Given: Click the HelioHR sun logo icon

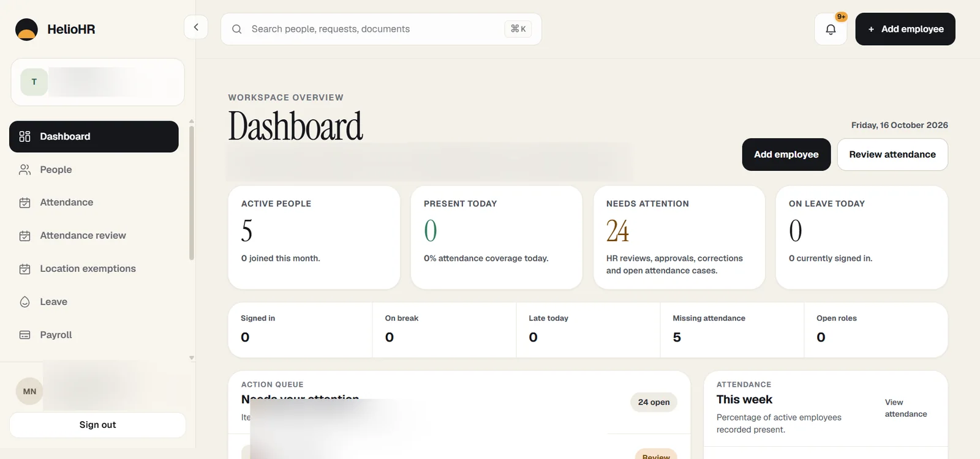Looking at the screenshot, I should coord(26,29).
